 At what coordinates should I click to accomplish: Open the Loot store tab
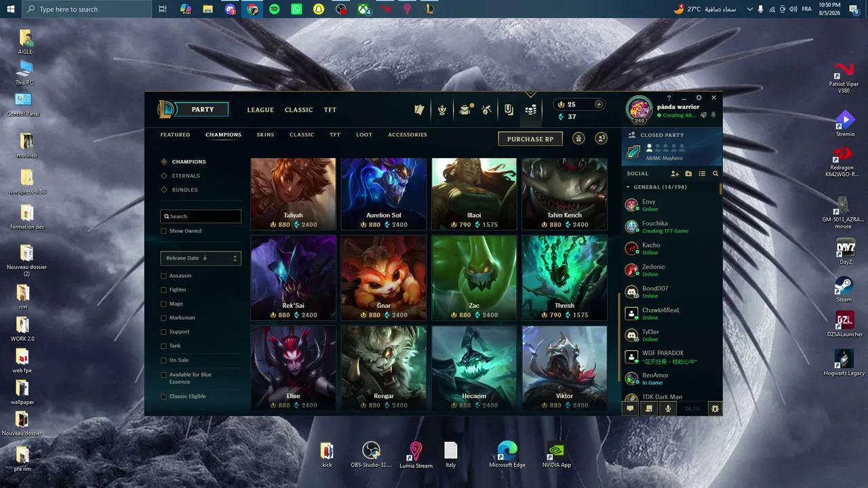(364, 135)
